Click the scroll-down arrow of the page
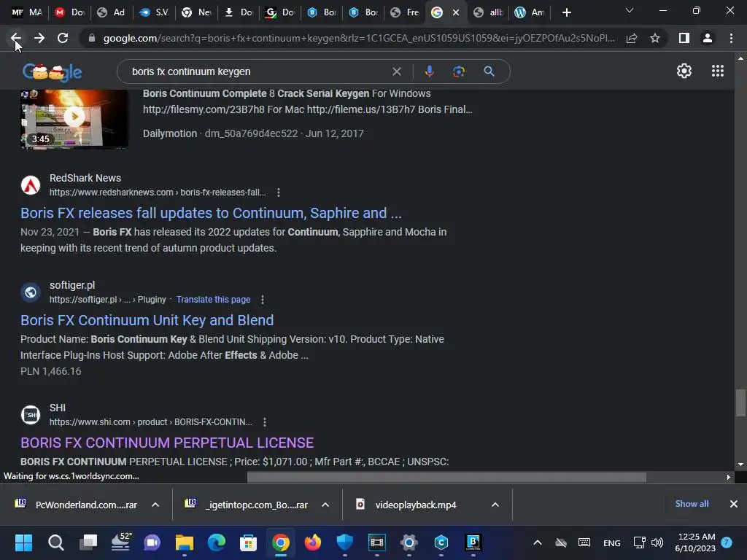Viewport: 747px width, 560px height. tap(740, 464)
